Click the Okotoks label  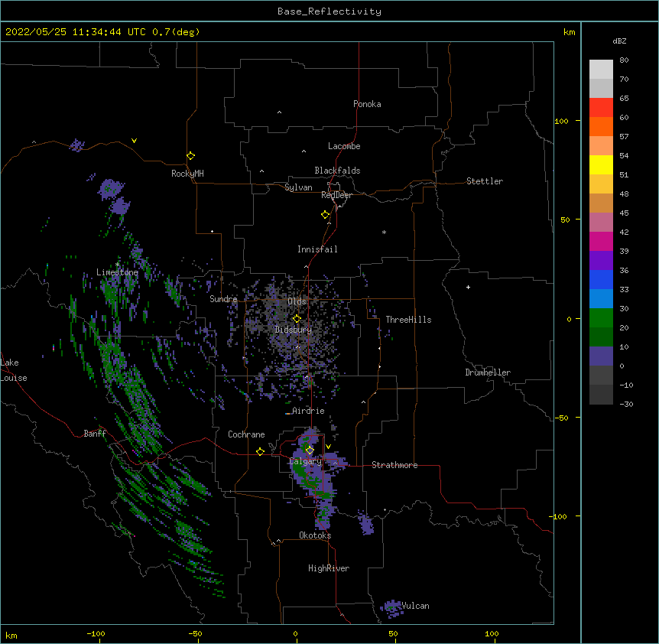tap(315, 535)
